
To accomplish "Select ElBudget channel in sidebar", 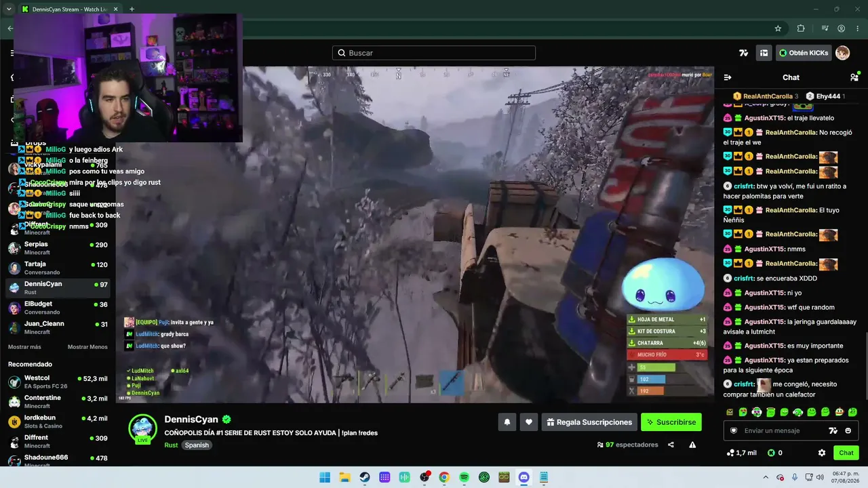I will [x=58, y=308].
